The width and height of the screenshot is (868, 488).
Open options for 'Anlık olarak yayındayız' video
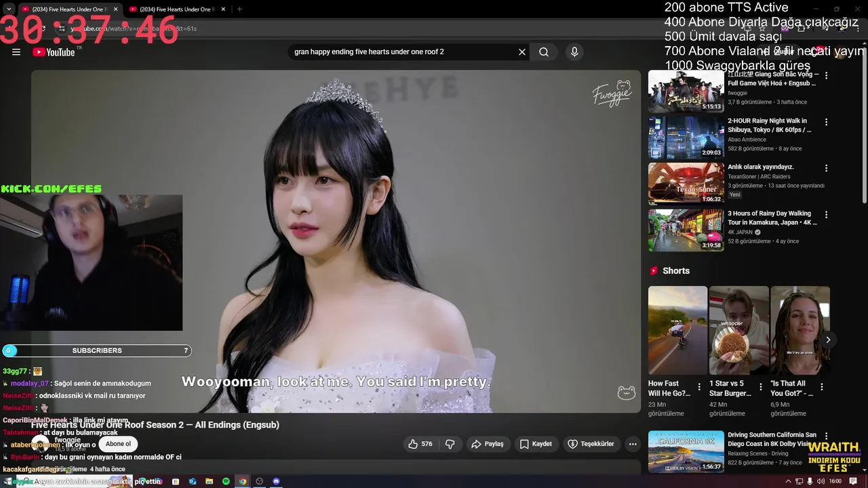click(826, 168)
